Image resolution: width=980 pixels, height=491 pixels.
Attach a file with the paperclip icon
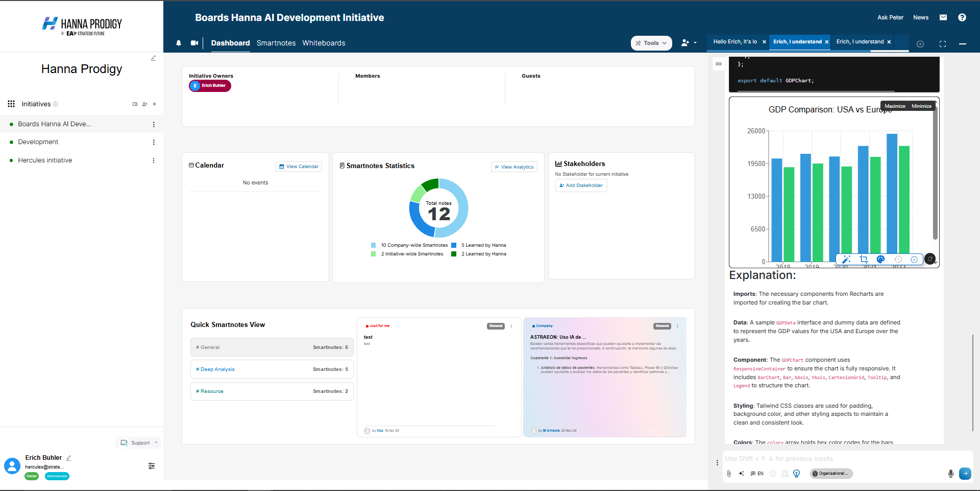click(729, 474)
